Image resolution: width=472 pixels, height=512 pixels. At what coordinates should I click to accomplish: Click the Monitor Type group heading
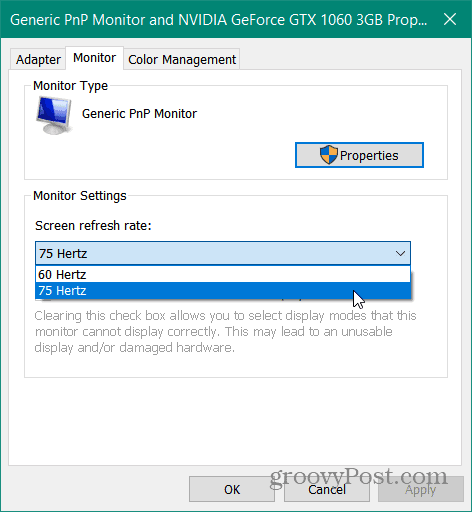point(70,86)
